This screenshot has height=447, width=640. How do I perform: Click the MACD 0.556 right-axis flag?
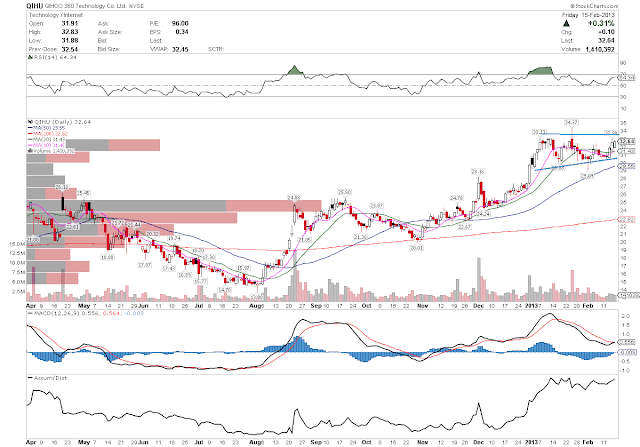[x=627, y=342]
